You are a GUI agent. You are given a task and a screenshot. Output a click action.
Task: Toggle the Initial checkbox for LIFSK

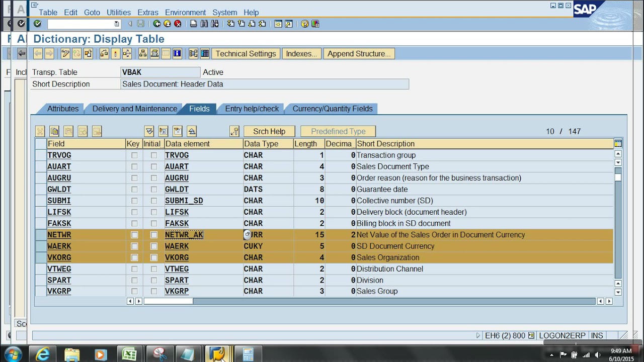154,212
